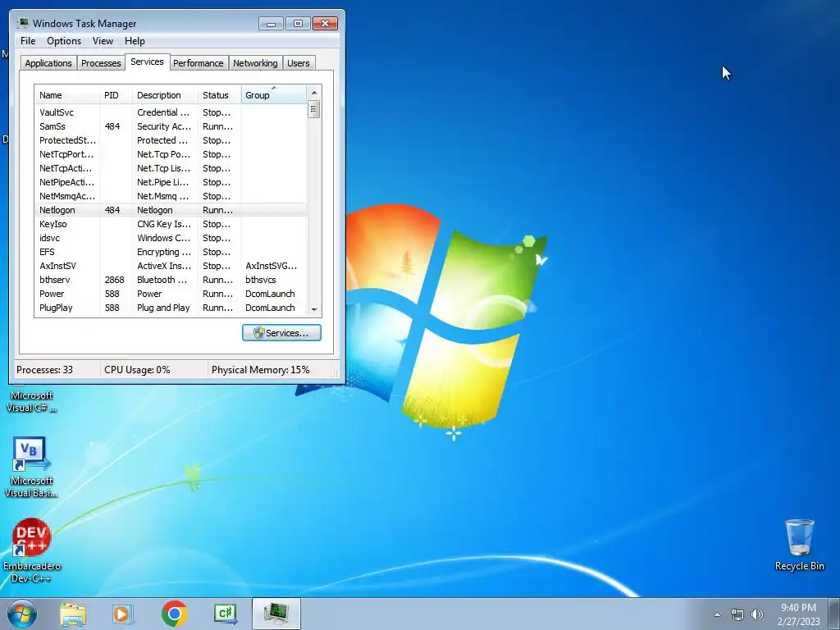The image size is (840, 630).
Task: Click the Task Manager title bar icon
Action: pos(23,23)
